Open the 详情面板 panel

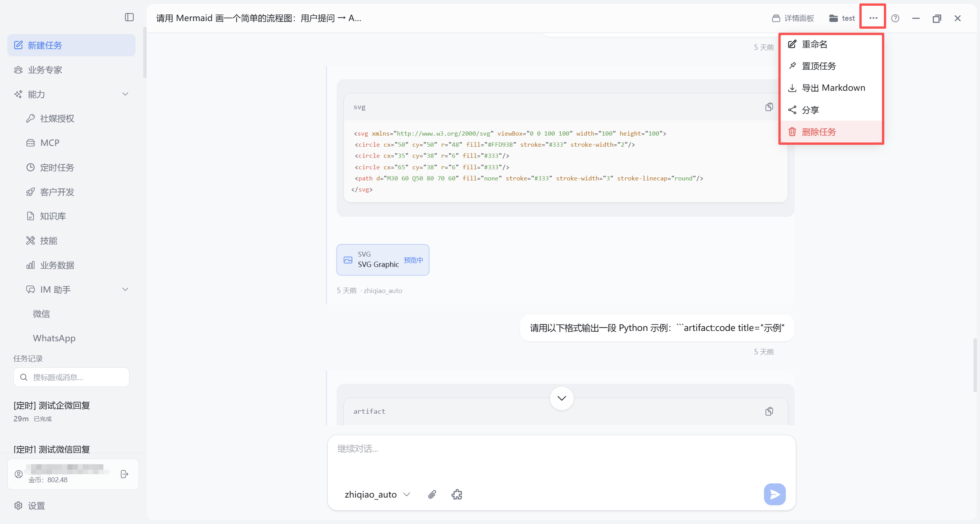tap(793, 18)
